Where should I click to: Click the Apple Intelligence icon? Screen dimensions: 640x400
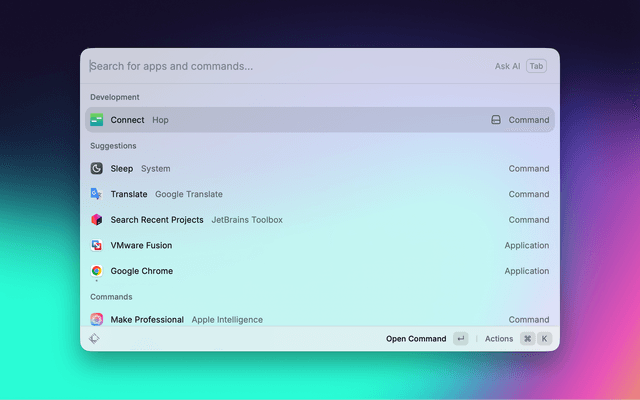tap(97, 320)
